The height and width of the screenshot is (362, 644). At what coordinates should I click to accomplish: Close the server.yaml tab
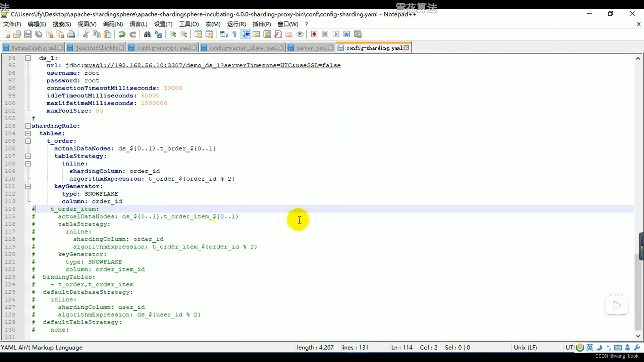point(331,48)
